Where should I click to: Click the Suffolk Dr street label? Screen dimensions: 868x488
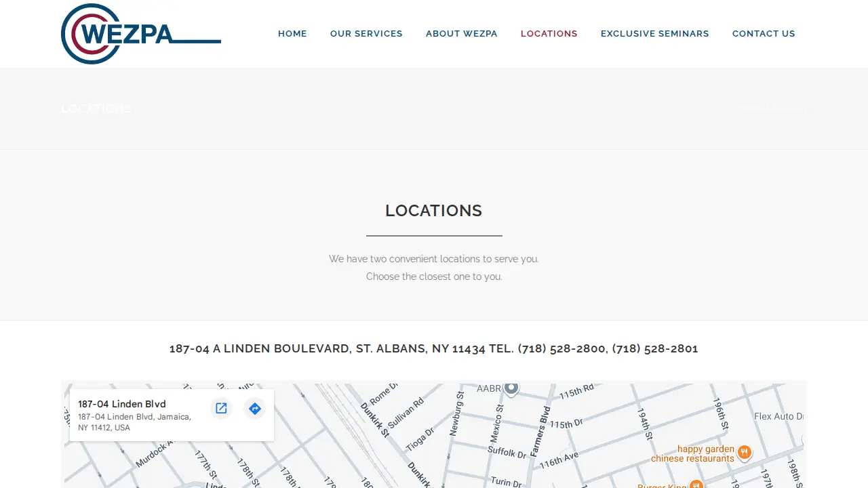(507, 451)
